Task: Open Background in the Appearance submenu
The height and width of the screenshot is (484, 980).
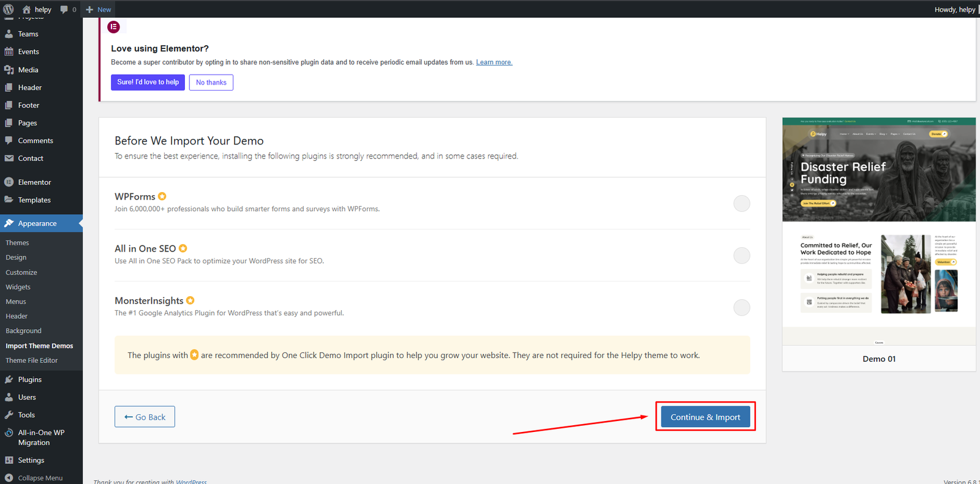Action: [x=24, y=331]
